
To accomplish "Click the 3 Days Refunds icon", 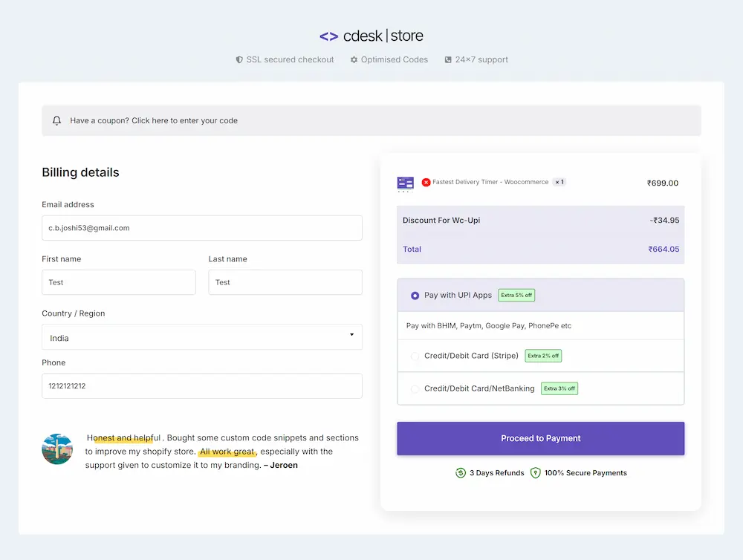I will coord(461,472).
